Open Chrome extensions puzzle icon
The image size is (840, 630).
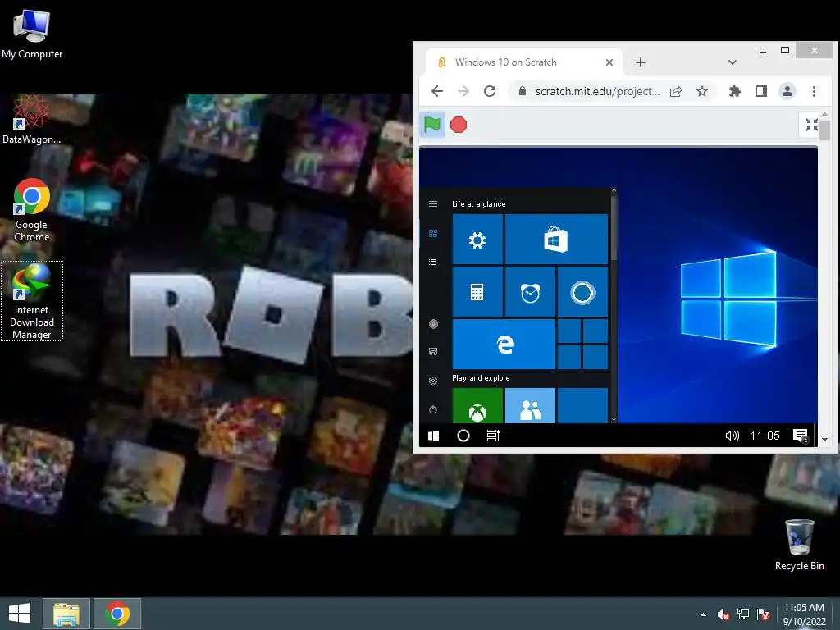pyautogui.click(x=734, y=91)
